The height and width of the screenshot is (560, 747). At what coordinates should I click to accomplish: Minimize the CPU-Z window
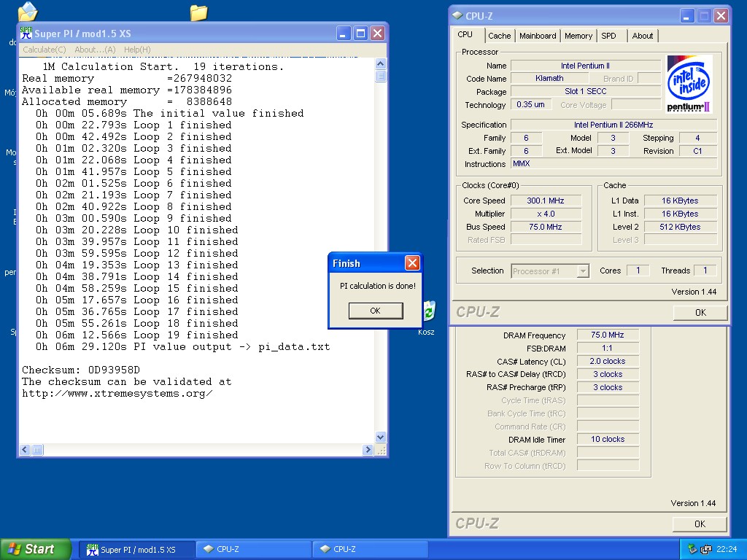686,16
